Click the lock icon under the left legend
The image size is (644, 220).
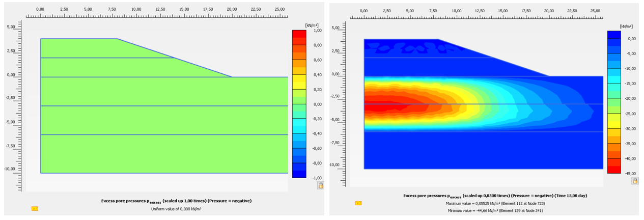click(x=321, y=185)
